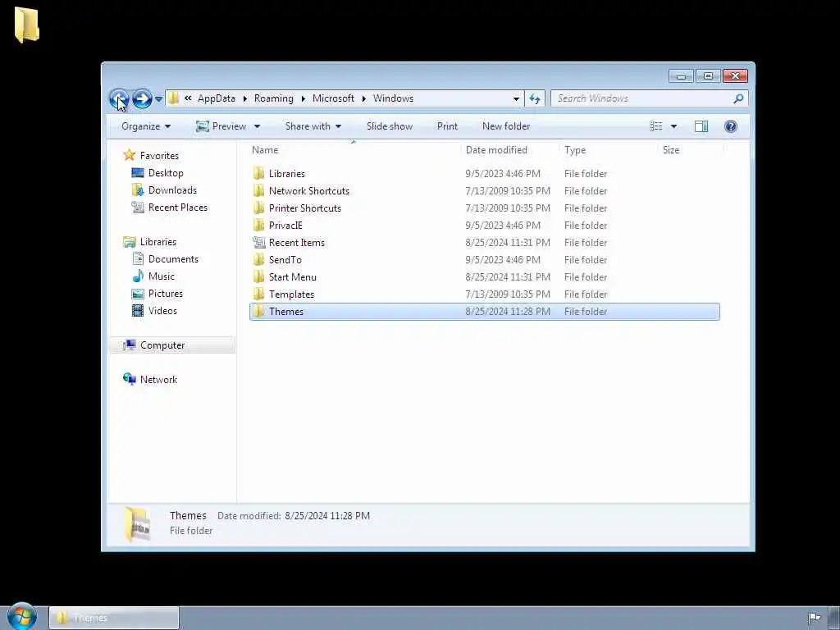Select the Printer Shortcuts folder icon
Viewport: 840px width, 630px height.
258,208
